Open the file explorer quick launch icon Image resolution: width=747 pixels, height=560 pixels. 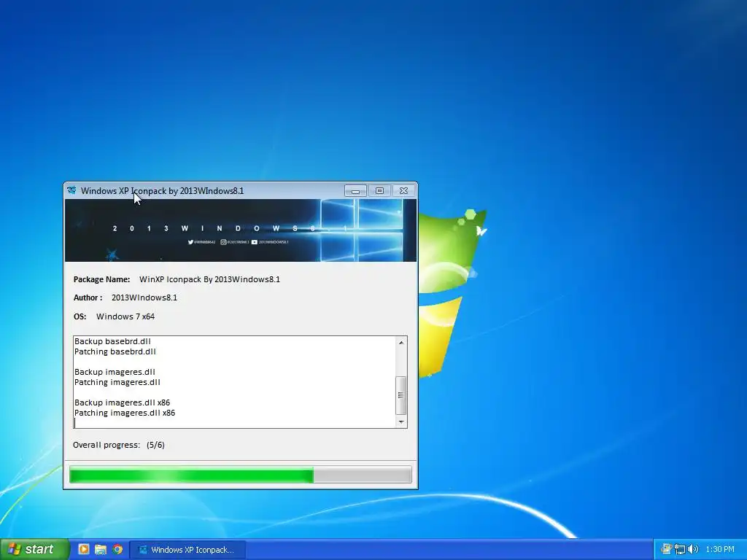coord(101,549)
